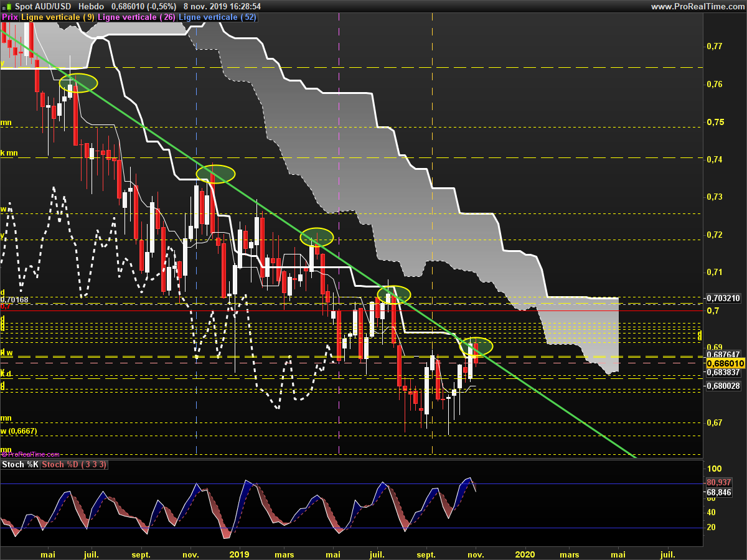Viewport: 747px width, 560px height.
Task: Open the Stoch %K indicator label
Action: [21, 465]
